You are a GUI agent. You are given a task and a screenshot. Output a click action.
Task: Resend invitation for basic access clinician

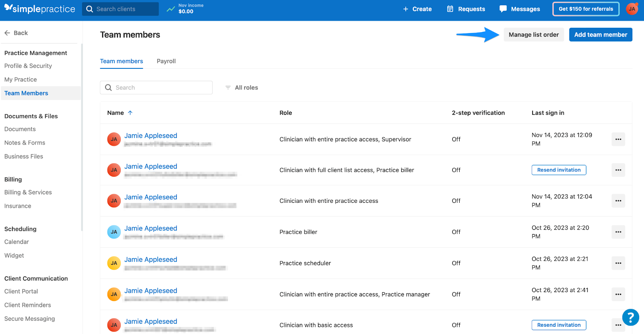pyautogui.click(x=559, y=325)
